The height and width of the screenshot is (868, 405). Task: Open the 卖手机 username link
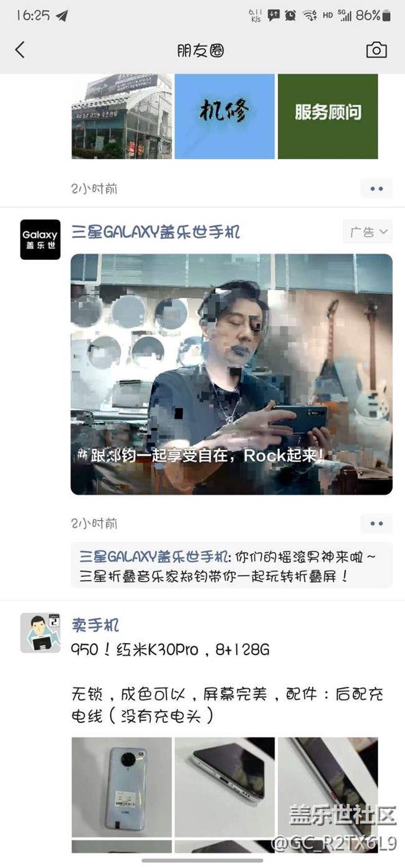point(95,625)
